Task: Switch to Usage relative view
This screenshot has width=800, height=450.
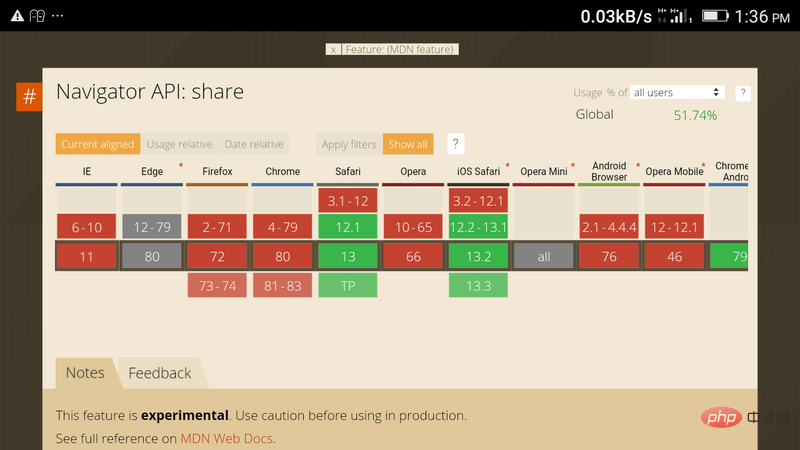Action: 179,144
